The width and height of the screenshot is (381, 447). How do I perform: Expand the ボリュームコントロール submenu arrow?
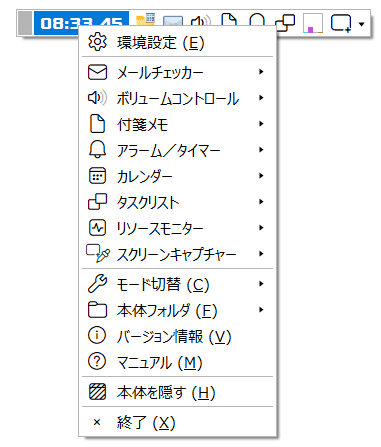261,98
